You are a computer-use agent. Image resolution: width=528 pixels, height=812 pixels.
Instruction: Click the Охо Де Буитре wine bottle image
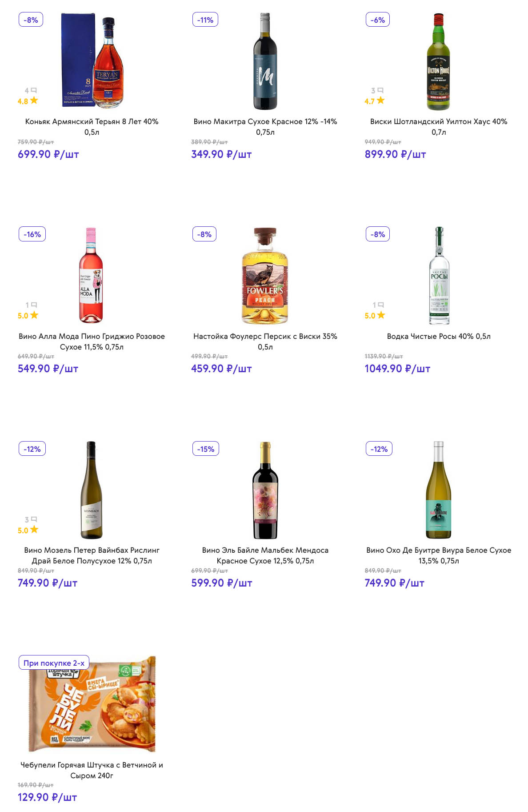(439, 490)
